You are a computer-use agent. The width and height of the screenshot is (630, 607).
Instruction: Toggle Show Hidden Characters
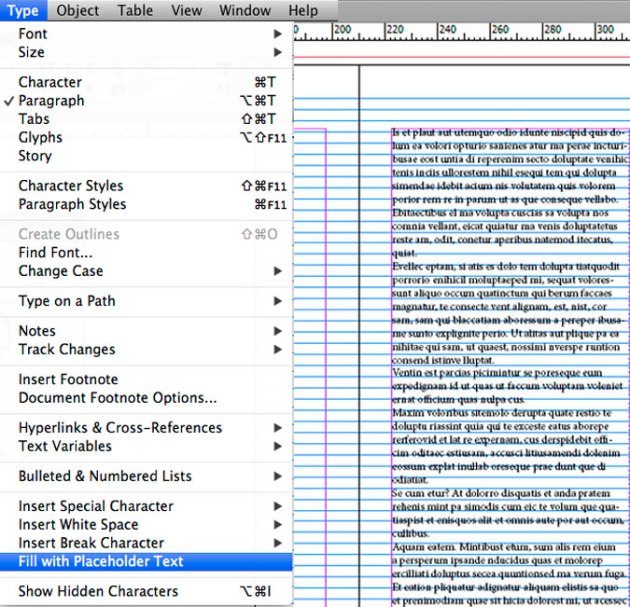coord(98,591)
